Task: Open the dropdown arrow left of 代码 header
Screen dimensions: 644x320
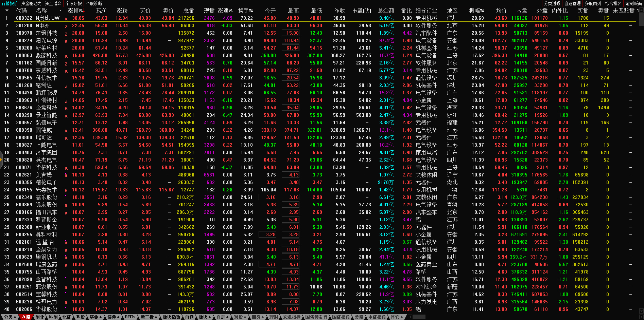Action: pyautogui.click(x=7, y=11)
